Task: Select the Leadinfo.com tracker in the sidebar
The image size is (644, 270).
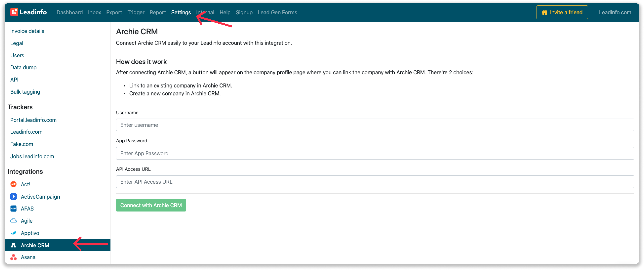Action: [26, 132]
